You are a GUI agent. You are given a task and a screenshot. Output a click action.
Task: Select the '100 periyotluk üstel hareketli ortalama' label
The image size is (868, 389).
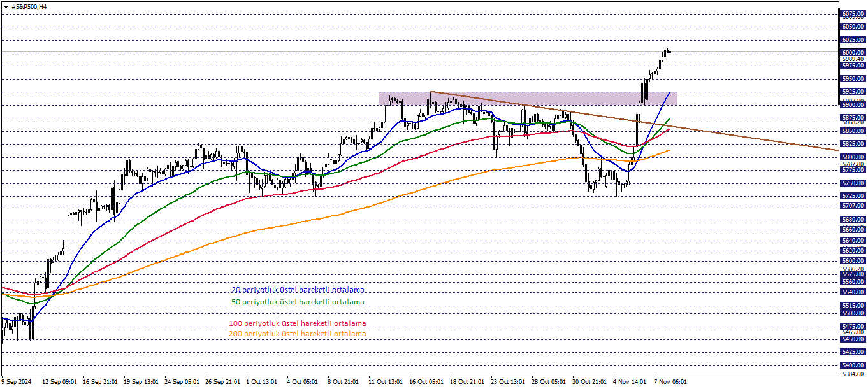click(x=298, y=323)
